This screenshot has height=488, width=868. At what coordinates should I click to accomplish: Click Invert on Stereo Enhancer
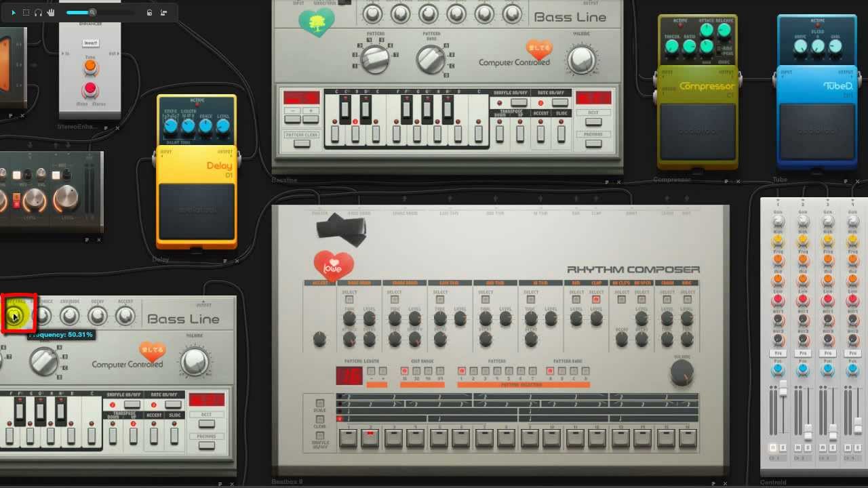(90, 43)
